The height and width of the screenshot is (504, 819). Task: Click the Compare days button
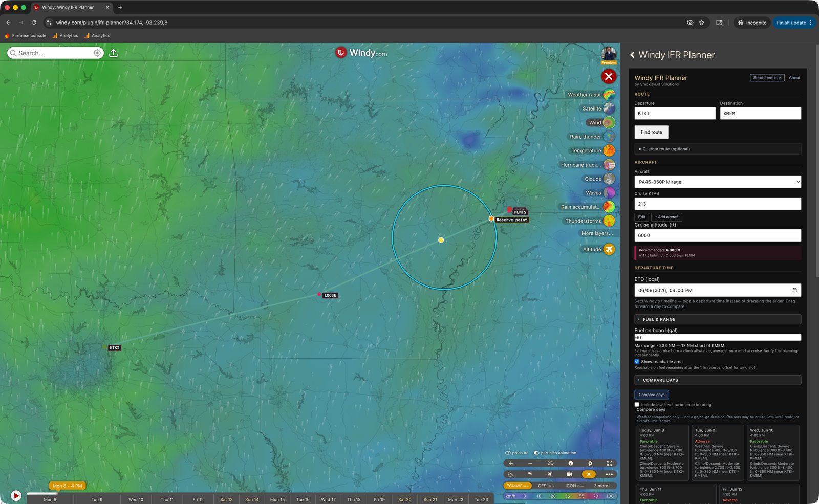coord(652,395)
